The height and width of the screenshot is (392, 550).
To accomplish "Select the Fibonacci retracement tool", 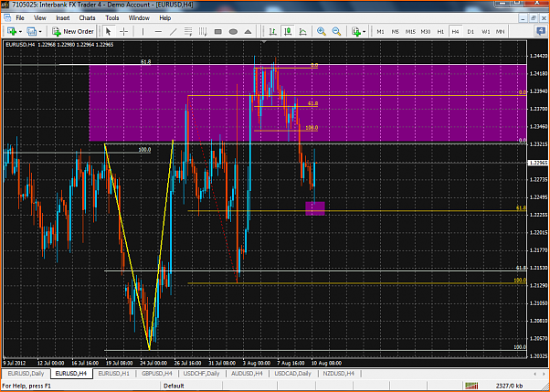I will coord(188,32).
